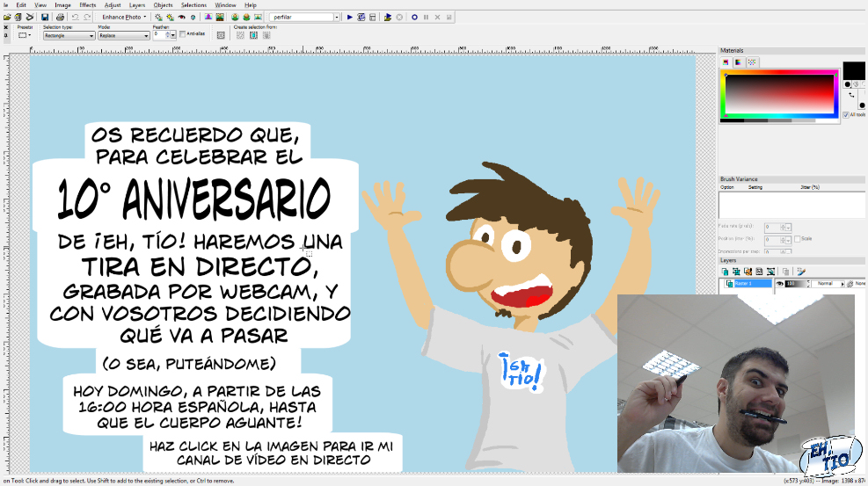Switch to the Swatches tab in Materials
This screenshot has height=486, width=868.
point(752,62)
